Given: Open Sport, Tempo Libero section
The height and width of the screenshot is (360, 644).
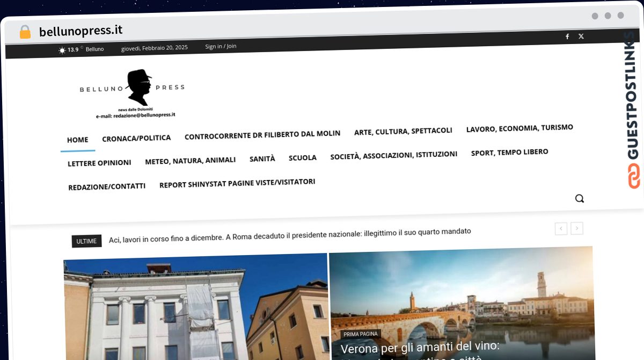Looking at the screenshot, I should tap(510, 153).
